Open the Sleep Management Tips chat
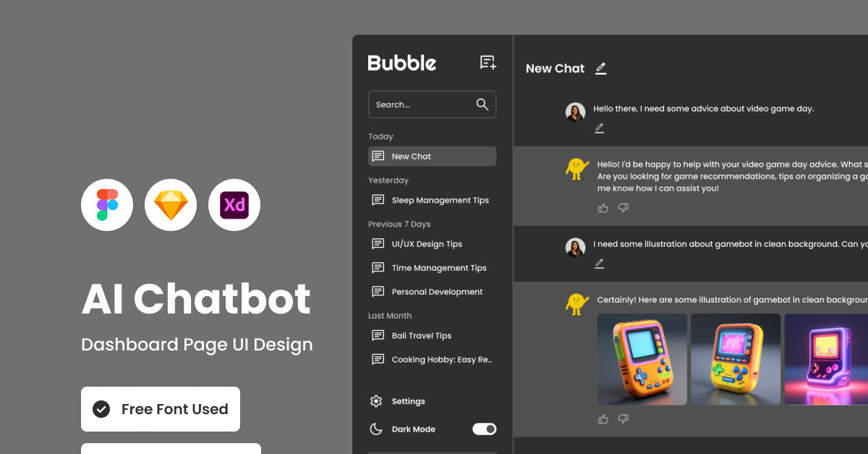 point(440,201)
